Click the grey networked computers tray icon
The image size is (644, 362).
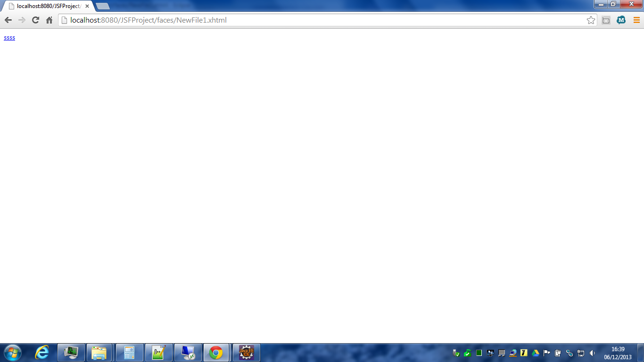[x=502, y=353]
